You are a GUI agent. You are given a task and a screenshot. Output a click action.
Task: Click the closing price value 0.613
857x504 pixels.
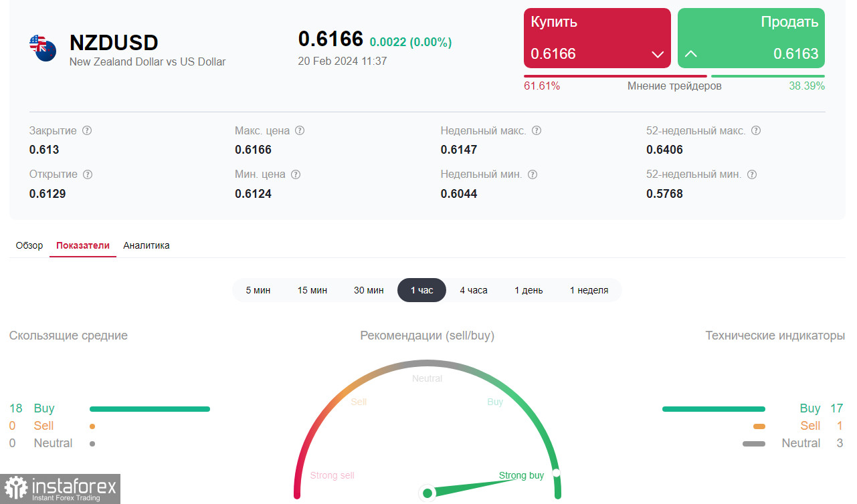44,150
